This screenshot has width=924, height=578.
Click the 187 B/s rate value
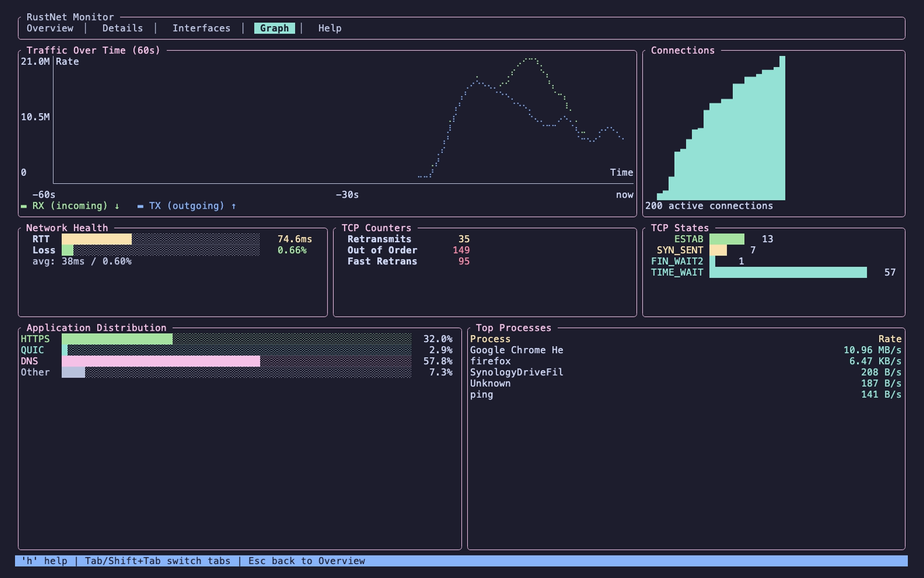click(881, 383)
